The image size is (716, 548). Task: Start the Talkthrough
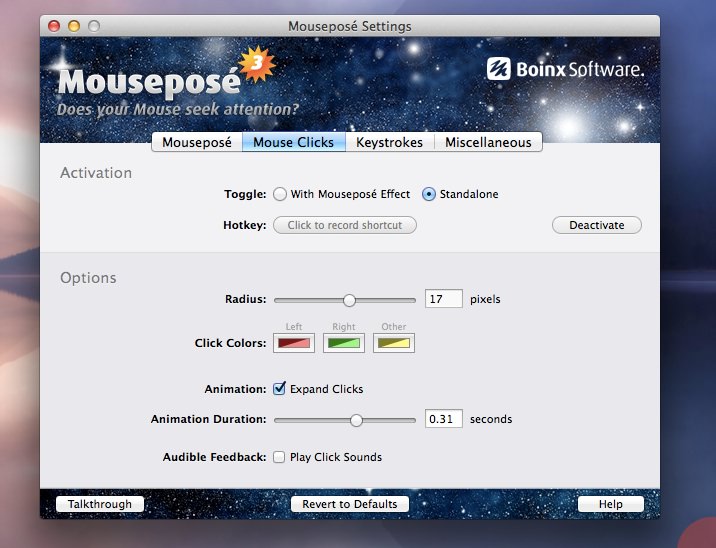coord(100,504)
